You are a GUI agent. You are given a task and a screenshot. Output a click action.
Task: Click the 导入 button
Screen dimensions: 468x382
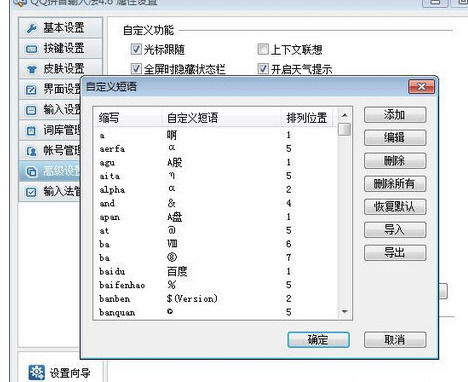pyautogui.click(x=395, y=230)
